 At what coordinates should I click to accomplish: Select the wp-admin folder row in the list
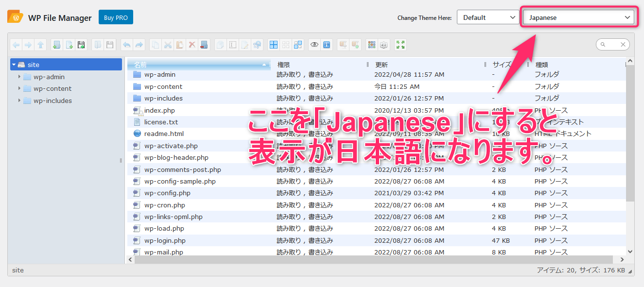376,75
